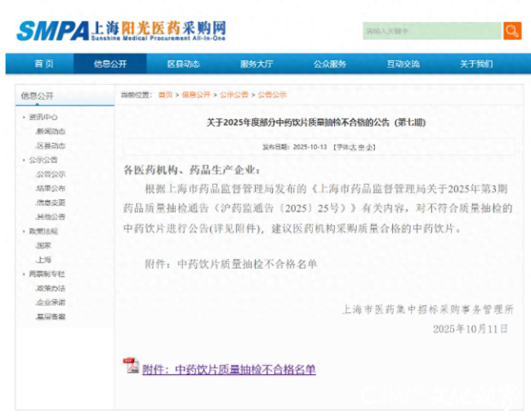
Task: Click the orange search magnifier icon
Action: 511,31
